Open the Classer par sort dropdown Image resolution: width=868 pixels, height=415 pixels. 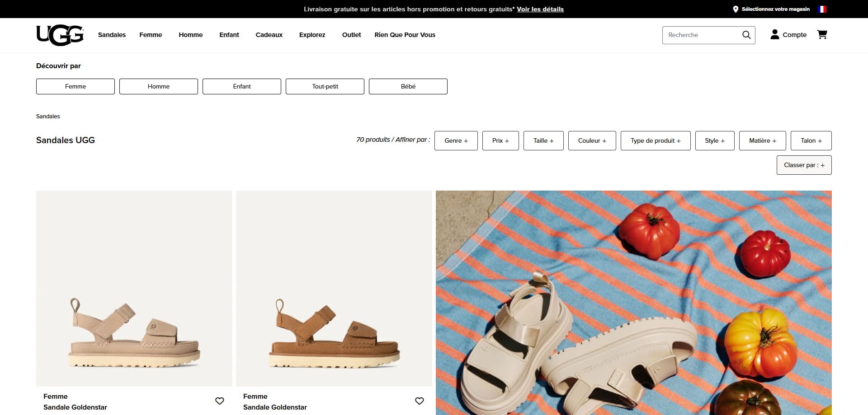point(804,165)
